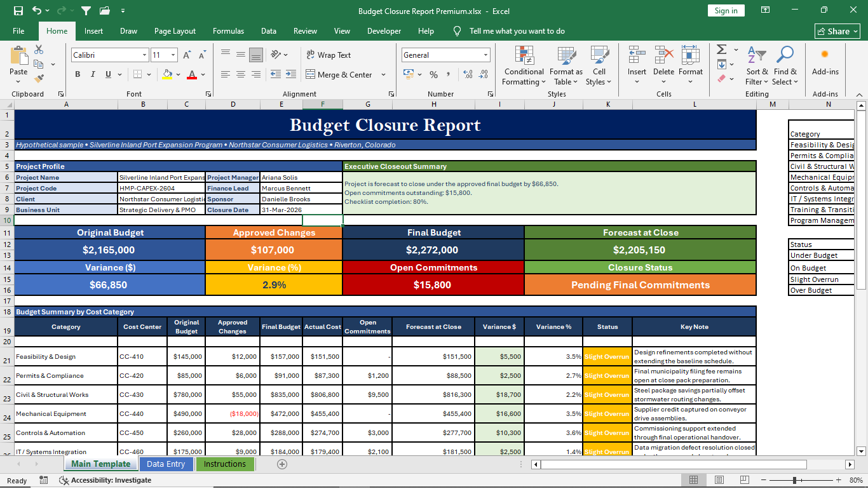Decrease the decimal places shown
This screenshot has width=868, height=489.
[483, 74]
